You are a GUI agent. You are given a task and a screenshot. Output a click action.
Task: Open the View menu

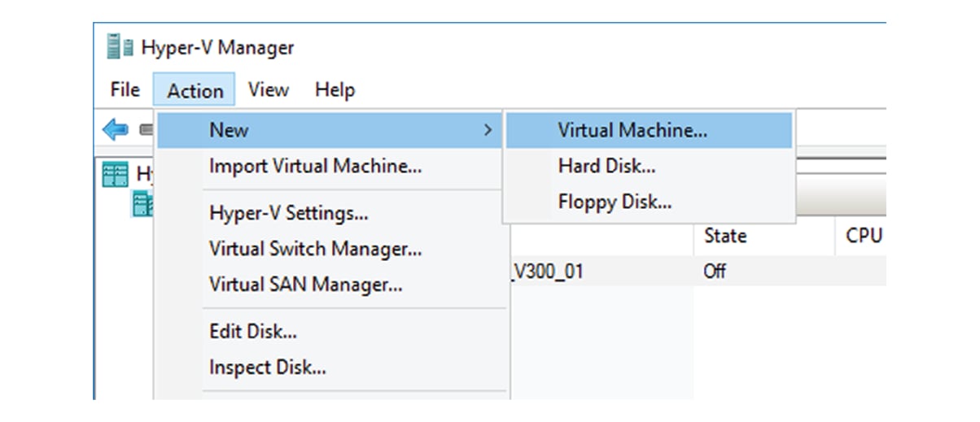pyautogui.click(x=268, y=89)
